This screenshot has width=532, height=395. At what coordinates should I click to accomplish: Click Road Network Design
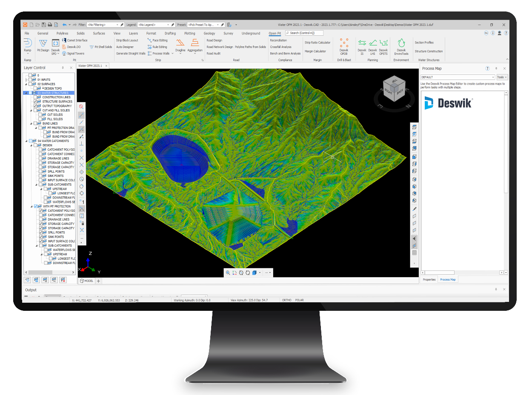tap(220, 47)
